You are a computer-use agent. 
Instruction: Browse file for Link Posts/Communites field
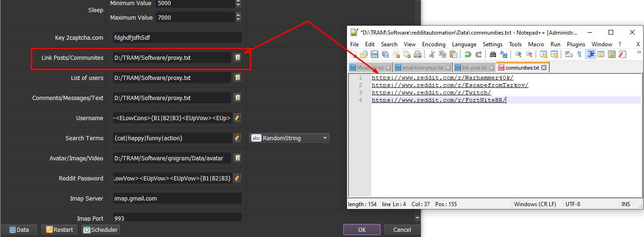[x=237, y=57]
